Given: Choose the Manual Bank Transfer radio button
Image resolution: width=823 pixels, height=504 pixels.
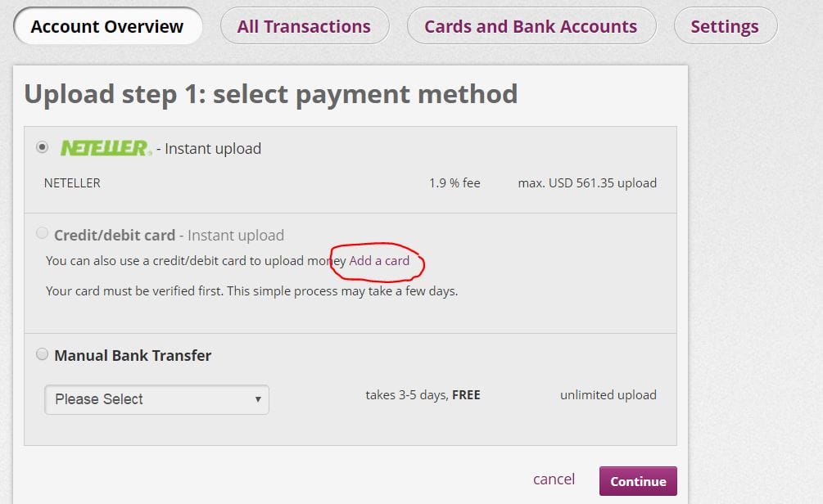Looking at the screenshot, I should (42, 354).
